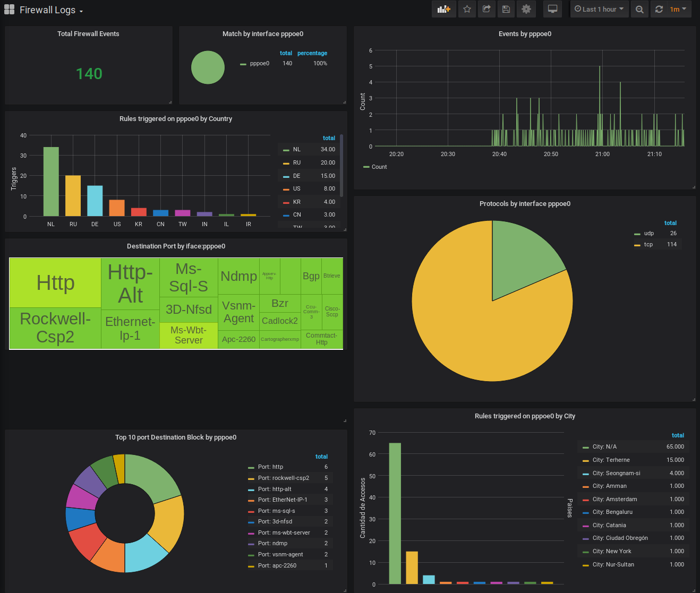Sort country legend by total header

pos(329,138)
